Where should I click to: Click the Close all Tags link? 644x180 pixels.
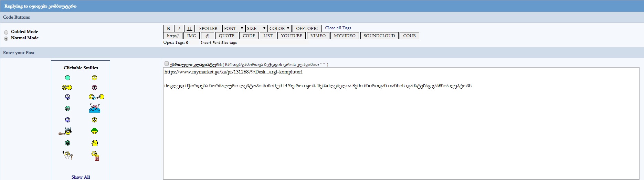[x=338, y=28]
